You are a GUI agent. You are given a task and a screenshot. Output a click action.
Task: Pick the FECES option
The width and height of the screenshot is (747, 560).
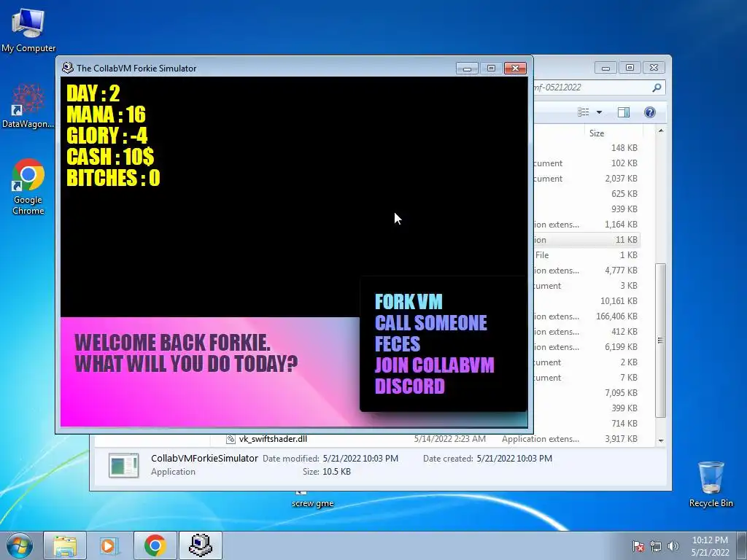tap(398, 344)
